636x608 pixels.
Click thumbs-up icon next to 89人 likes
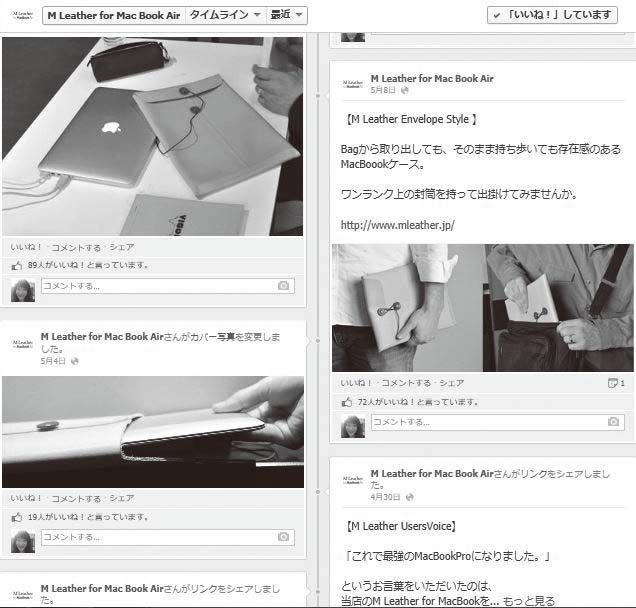[17, 266]
